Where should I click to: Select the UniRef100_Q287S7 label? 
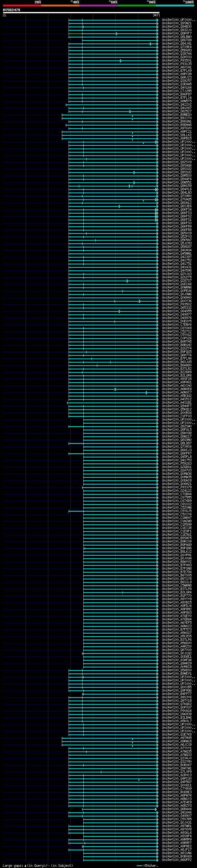click(177, 280)
